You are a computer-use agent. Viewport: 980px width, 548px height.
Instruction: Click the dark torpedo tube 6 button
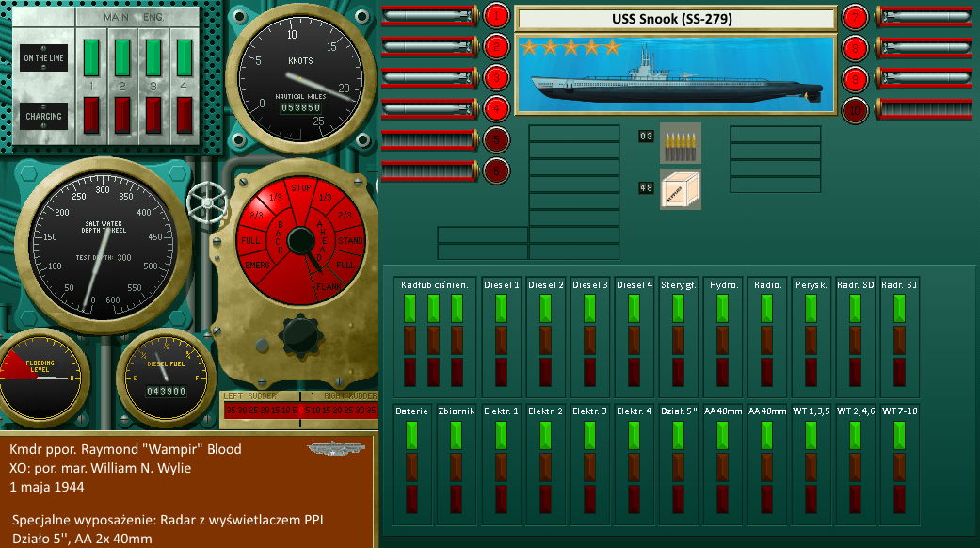(x=496, y=170)
